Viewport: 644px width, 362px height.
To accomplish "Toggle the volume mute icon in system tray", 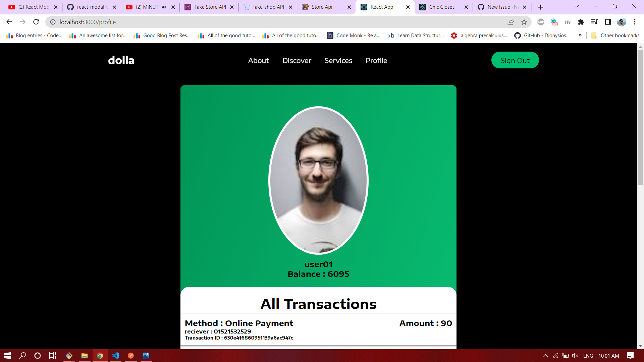I will coord(575,356).
